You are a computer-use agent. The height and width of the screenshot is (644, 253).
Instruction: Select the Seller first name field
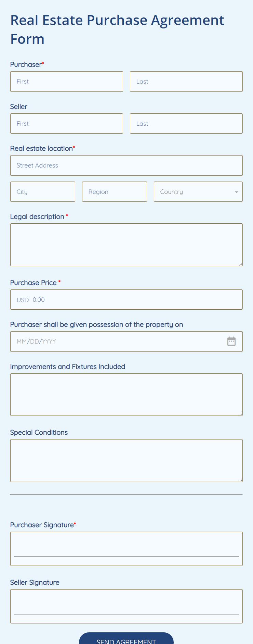[67, 124]
